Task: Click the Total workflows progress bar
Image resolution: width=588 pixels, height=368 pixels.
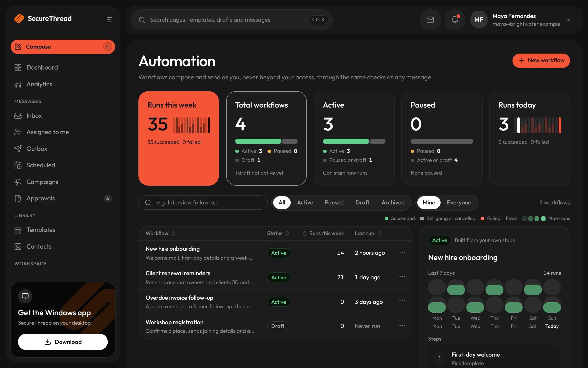Action: [x=266, y=141]
